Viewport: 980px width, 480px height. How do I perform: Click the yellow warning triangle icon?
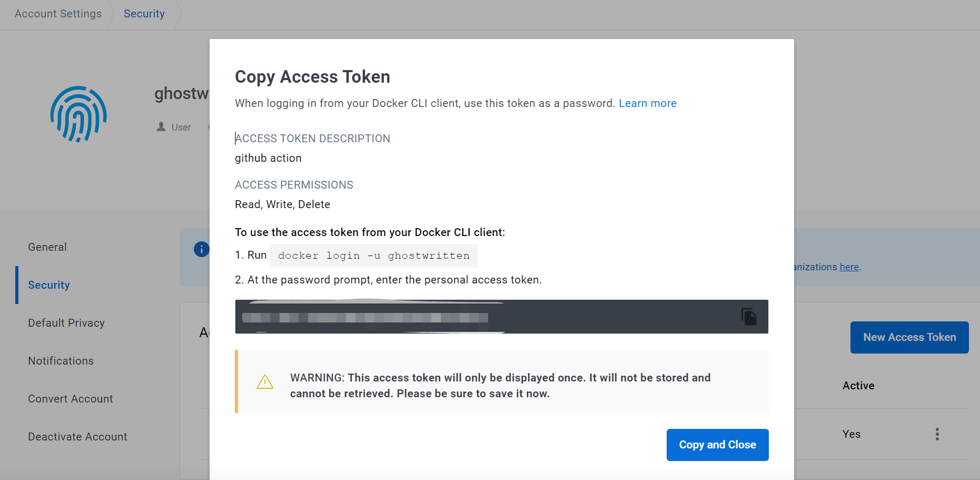tap(265, 382)
